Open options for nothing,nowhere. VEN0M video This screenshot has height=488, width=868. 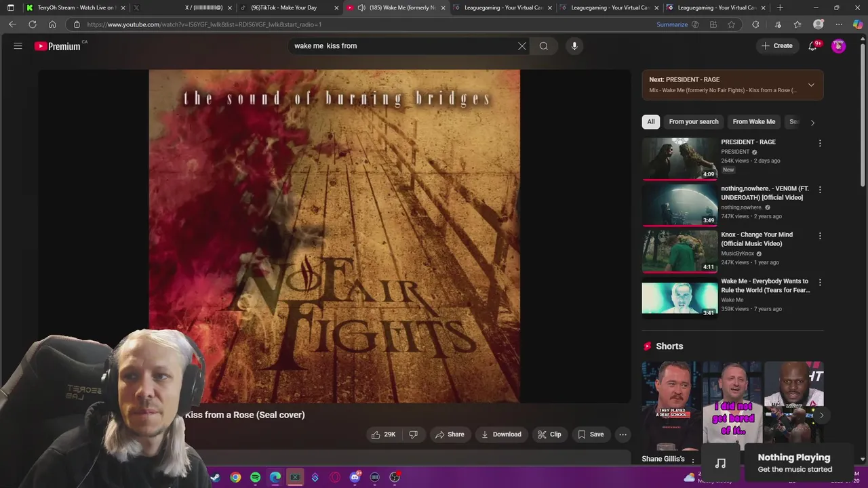(x=820, y=190)
